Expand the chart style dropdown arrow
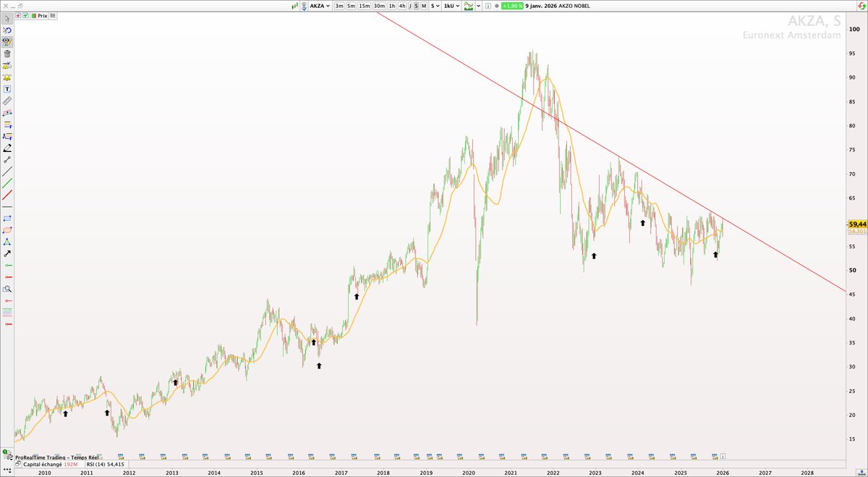Screen dimensions: 868x477 (478, 6)
